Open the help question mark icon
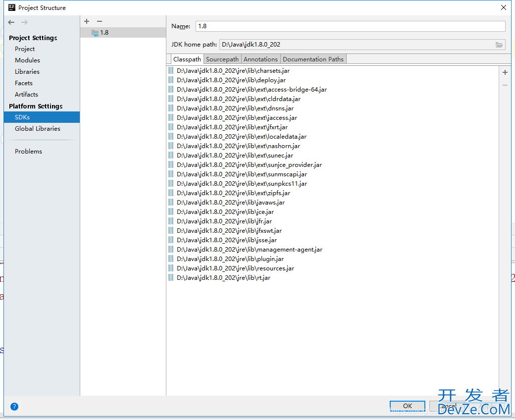 (x=14, y=407)
